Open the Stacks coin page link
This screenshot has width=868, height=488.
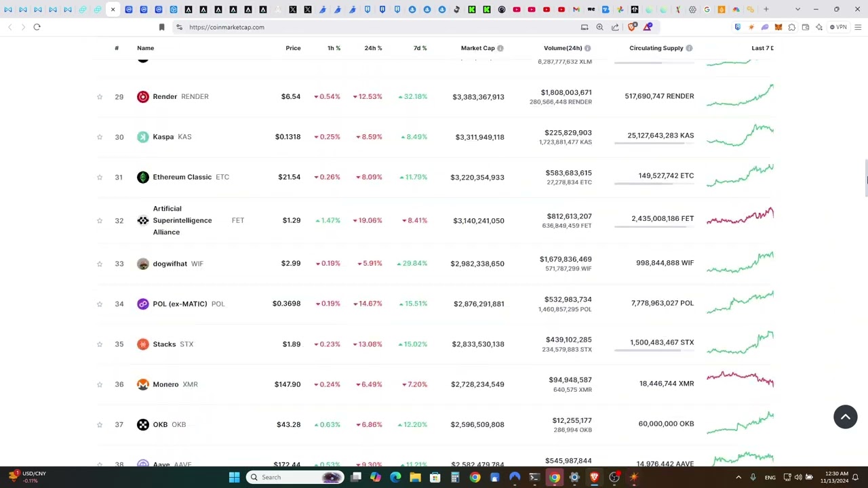coord(164,344)
